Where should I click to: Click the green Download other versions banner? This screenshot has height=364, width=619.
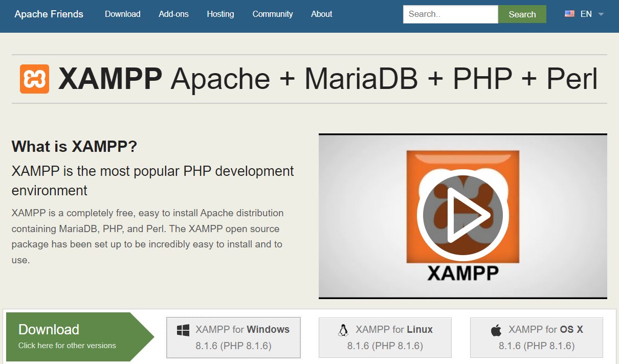pyautogui.click(x=80, y=337)
